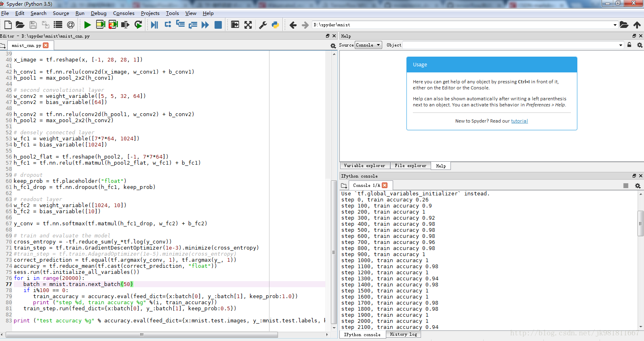
Task: Open the Source menu
Action: pos(61,13)
